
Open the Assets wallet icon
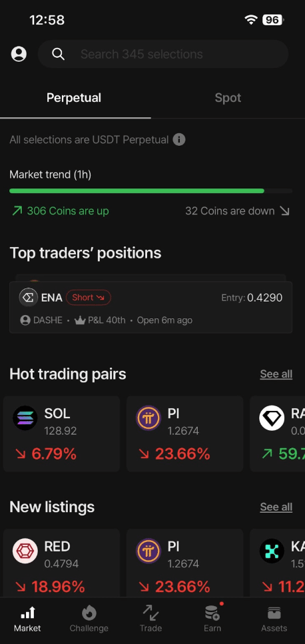[x=274, y=613]
